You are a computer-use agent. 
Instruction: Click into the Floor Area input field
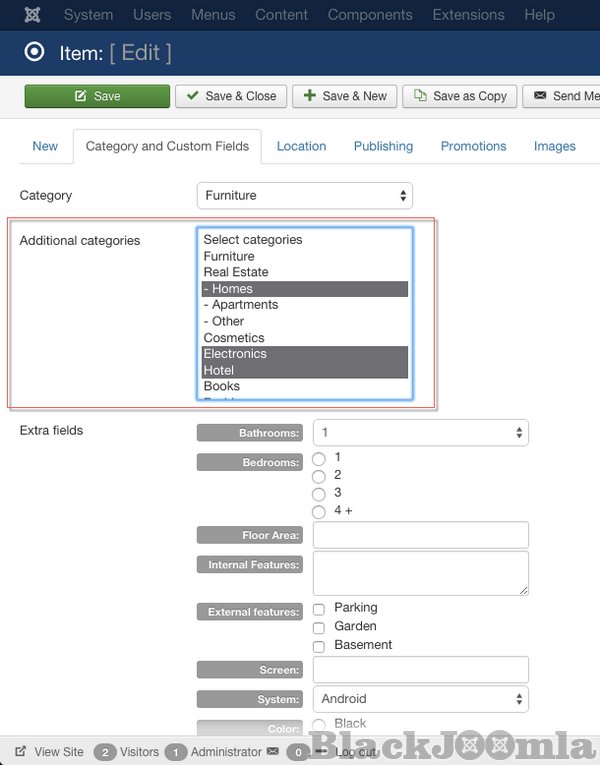[x=420, y=535]
